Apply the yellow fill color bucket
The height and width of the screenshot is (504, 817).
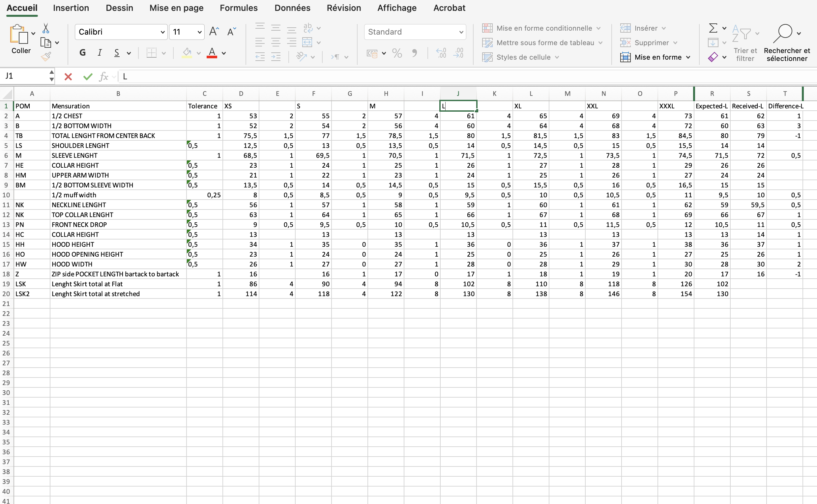[187, 53]
